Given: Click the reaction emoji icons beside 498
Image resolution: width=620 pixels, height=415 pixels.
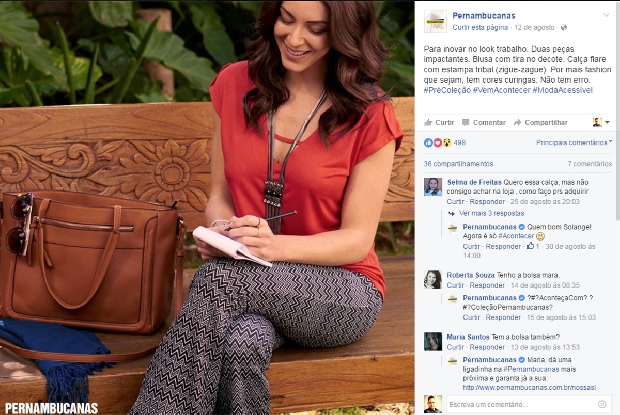Looking at the screenshot, I should tap(437, 143).
